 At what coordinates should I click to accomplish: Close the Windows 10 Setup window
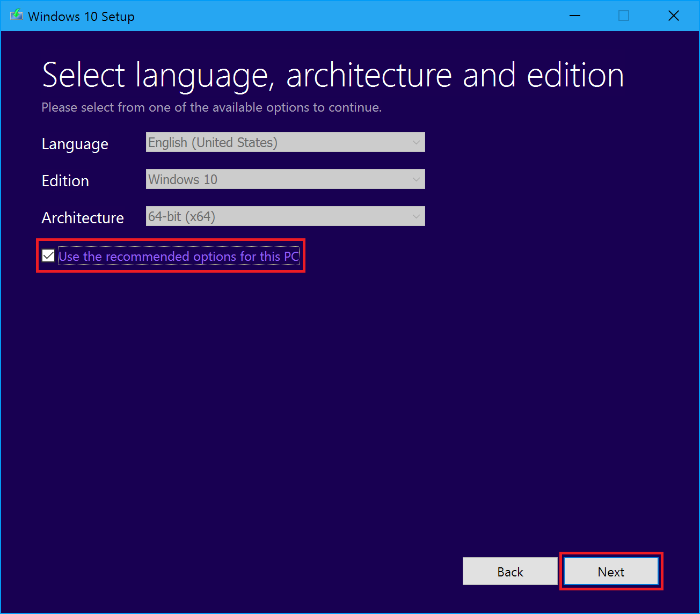click(x=674, y=16)
